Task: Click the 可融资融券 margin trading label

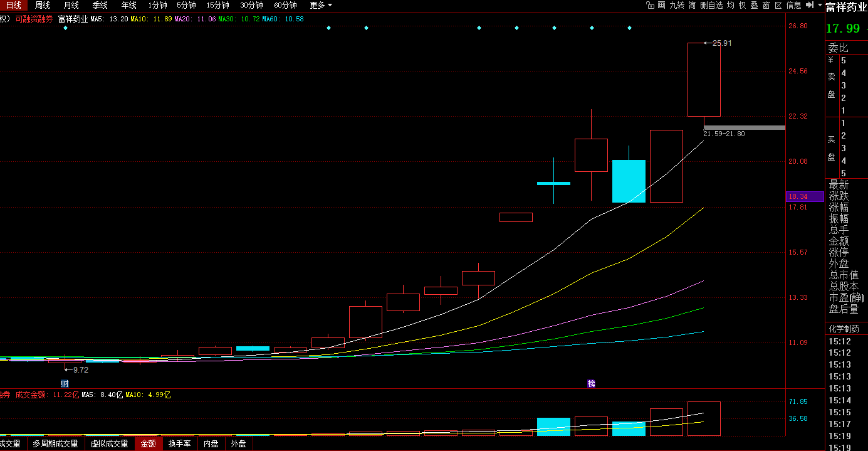Action: [34, 19]
